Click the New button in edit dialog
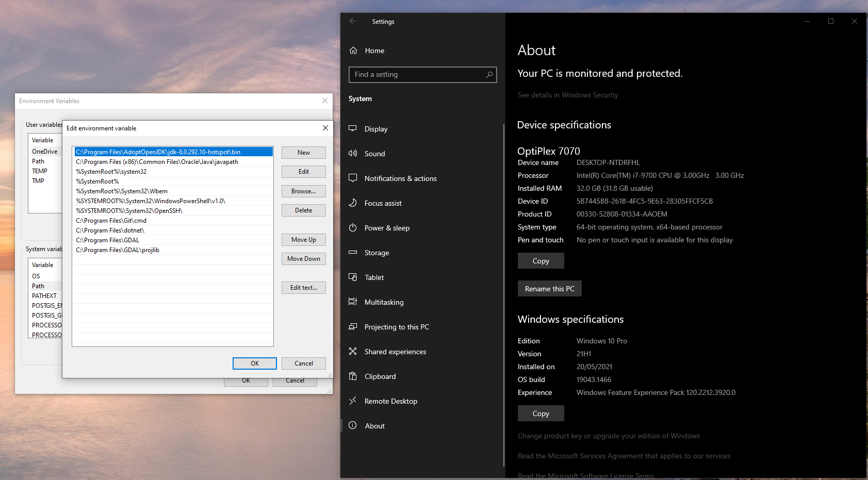The width and height of the screenshot is (868, 480). click(x=304, y=153)
